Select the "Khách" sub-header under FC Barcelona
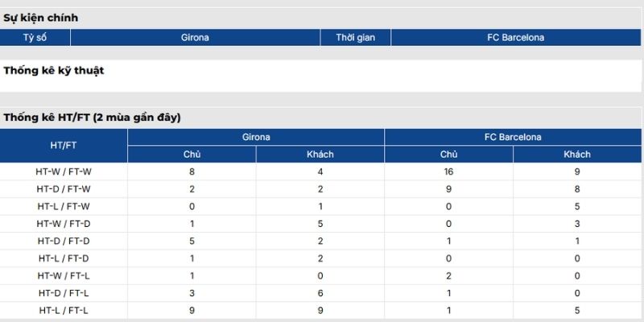Image resolution: width=644 pixels, height=322 pixels. point(577,155)
